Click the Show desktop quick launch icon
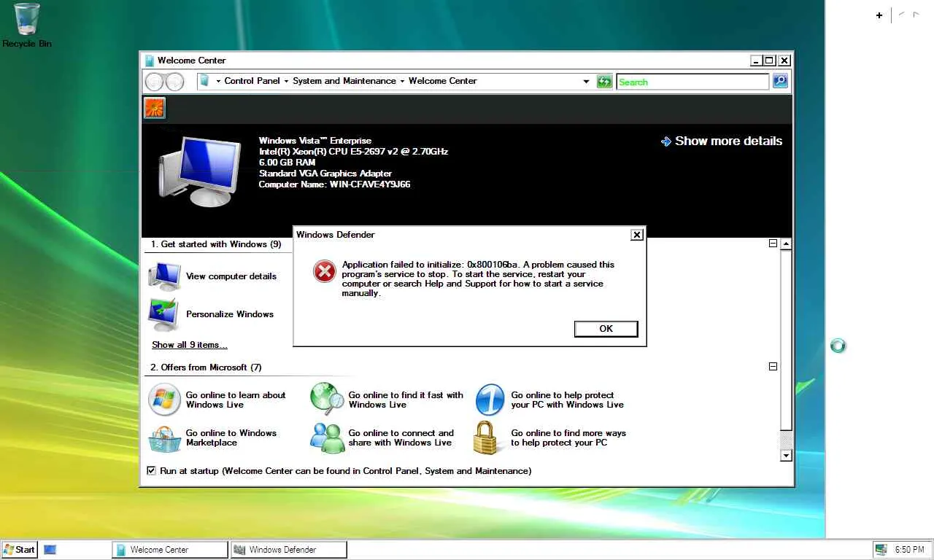934x560 pixels. point(50,550)
